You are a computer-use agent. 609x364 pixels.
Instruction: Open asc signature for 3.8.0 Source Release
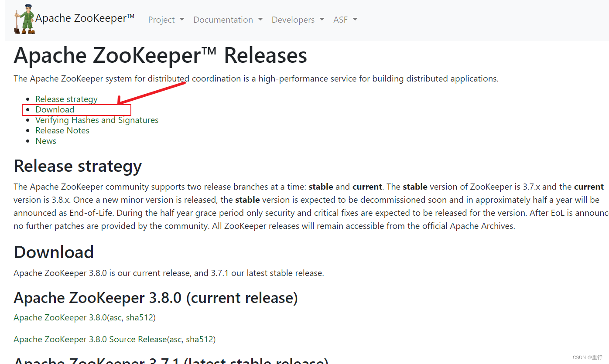pyautogui.click(x=176, y=339)
